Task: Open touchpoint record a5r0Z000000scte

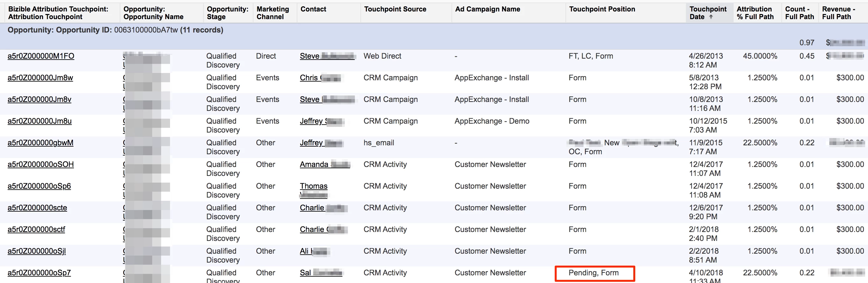Action: point(37,208)
